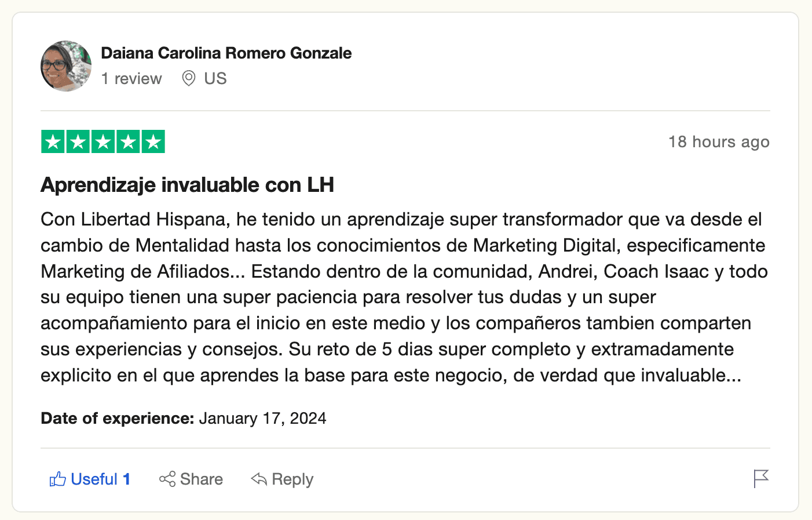Click the review body text paragraph
The height and width of the screenshot is (520, 812).
[404, 297]
